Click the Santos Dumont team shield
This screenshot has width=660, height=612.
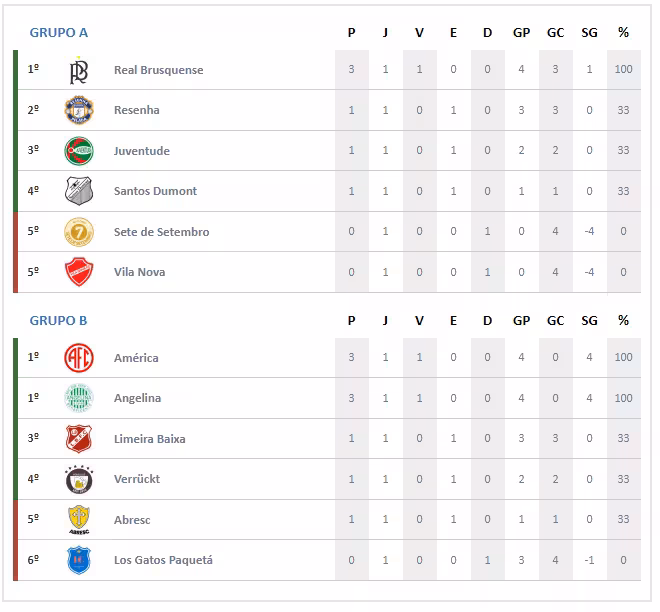(x=78, y=191)
